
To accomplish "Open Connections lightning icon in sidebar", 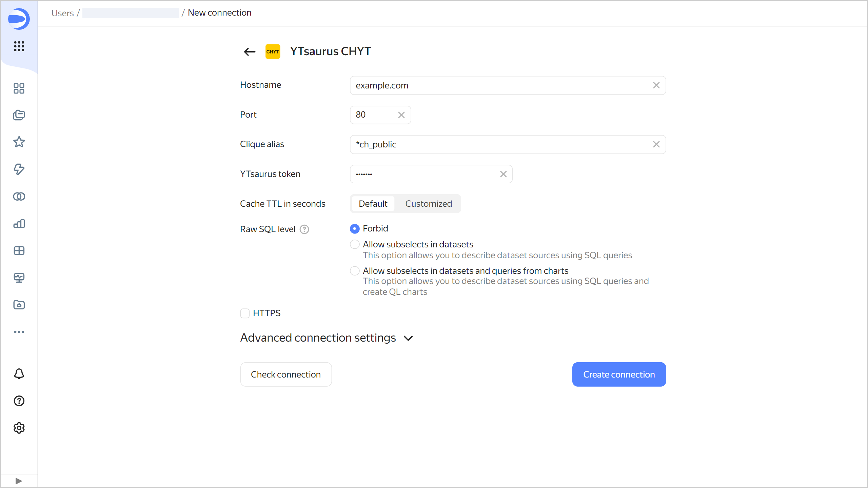I will click(x=19, y=169).
